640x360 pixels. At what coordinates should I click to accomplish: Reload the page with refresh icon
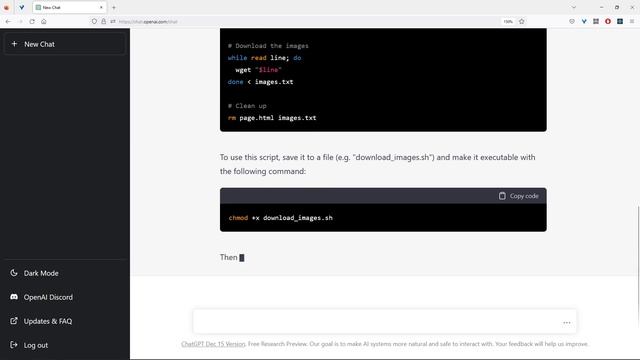[x=32, y=21]
